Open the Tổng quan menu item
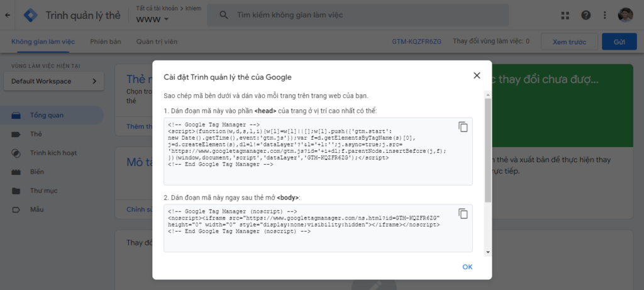The image size is (644, 290). [52, 115]
